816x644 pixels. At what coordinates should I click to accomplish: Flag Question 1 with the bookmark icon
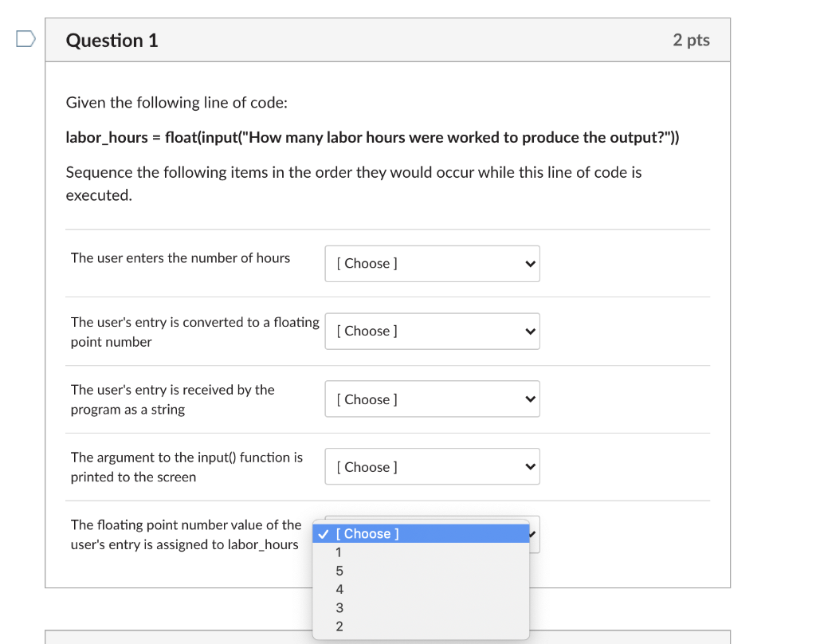tap(25, 39)
